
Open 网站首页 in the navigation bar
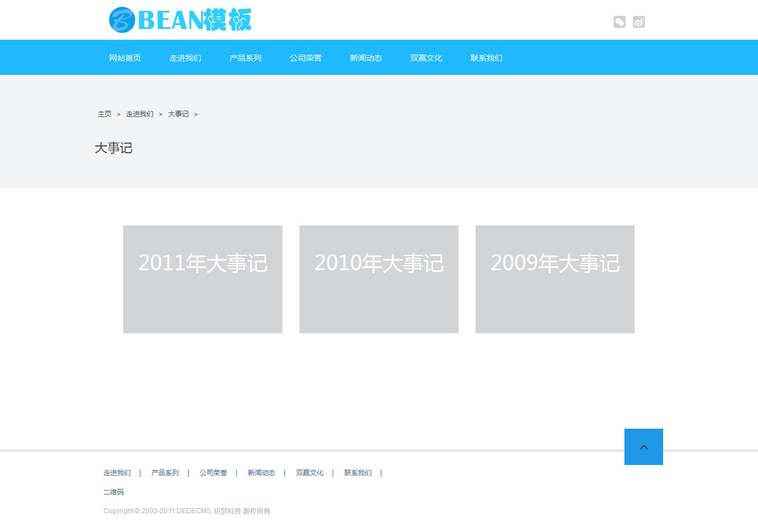coord(125,58)
